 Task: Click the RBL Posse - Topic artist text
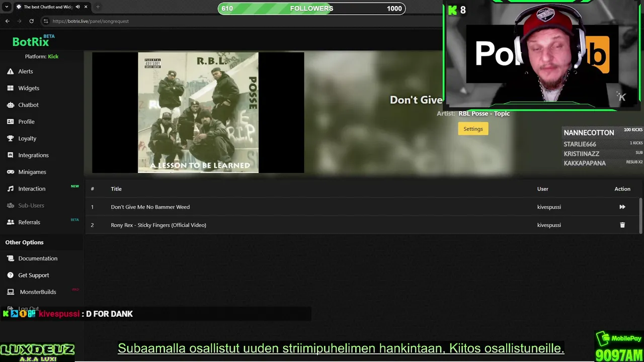point(484,114)
